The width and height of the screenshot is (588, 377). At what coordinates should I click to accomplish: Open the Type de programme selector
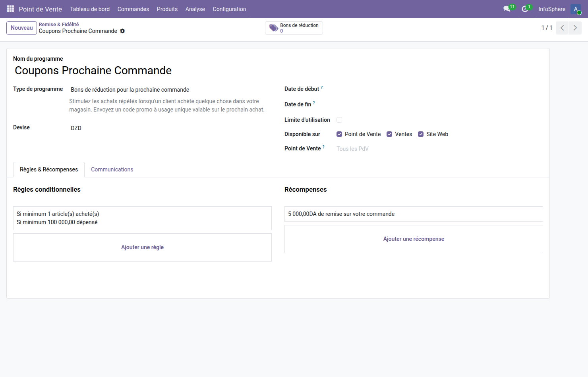click(130, 89)
